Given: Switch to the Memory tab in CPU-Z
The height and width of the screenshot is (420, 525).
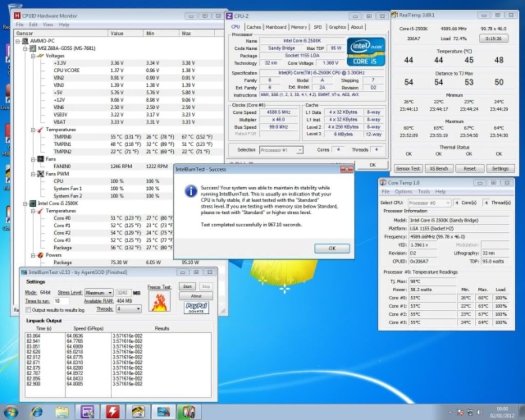Looking at the screenshot, I should pos(299,27).
